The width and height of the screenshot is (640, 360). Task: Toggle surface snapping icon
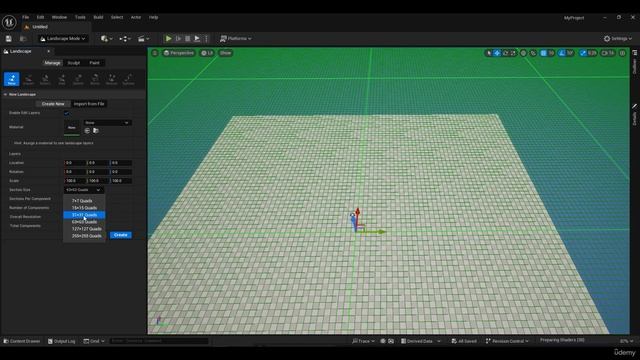533,53
